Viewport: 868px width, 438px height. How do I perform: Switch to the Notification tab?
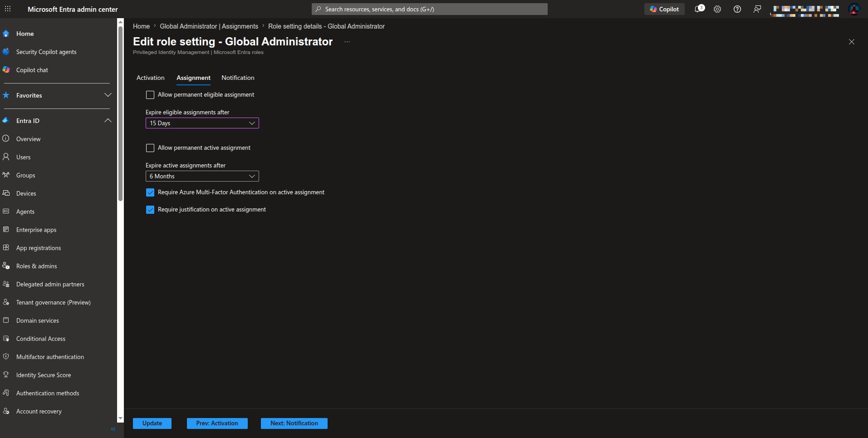point(238,78)
